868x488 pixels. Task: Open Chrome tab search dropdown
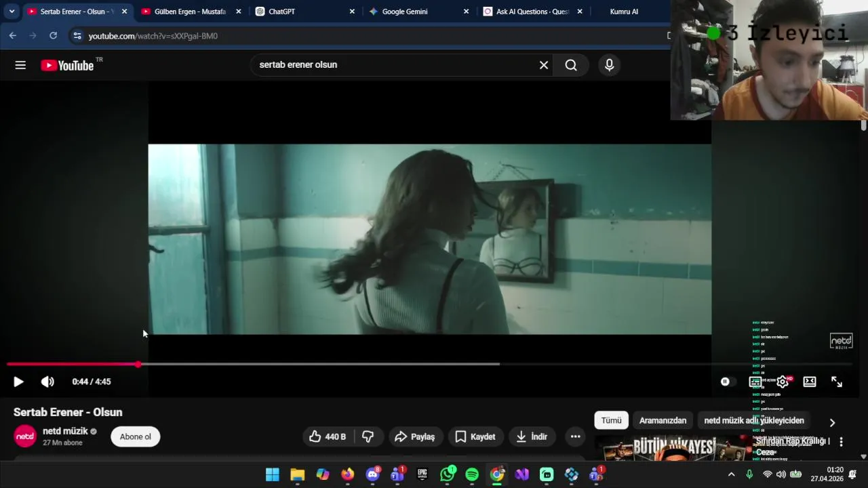coord(12,12)
